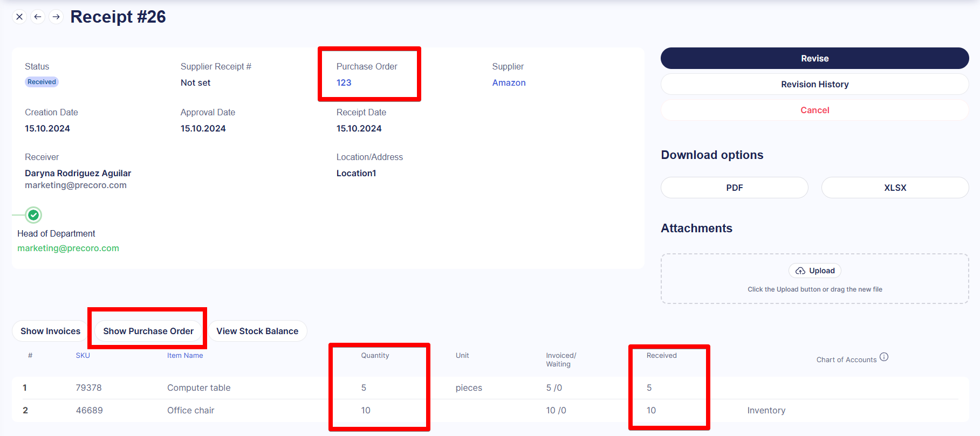
Task: Click approver email under Head of Department
Action: [68, 248]
